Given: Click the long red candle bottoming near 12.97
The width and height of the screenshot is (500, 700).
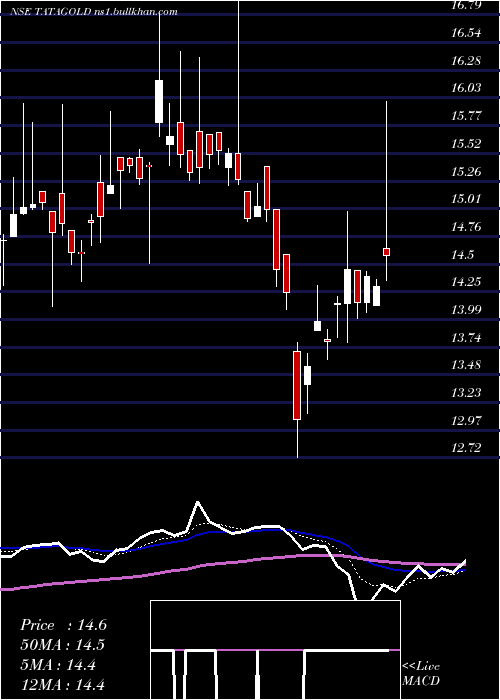Looking at the screenshot, I should click(x=297, y=385).
